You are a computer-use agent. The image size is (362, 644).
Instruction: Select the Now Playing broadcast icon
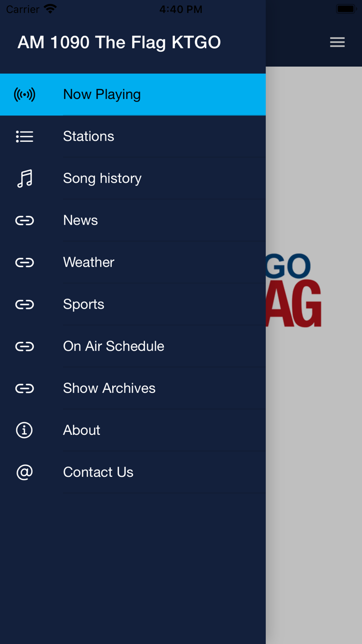(x=24, y=94)
